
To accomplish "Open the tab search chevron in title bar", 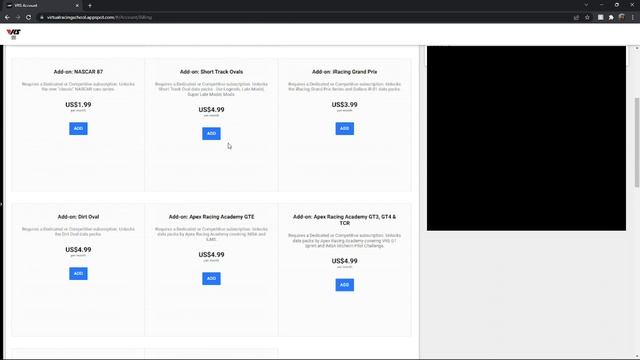I will (586, 5).
